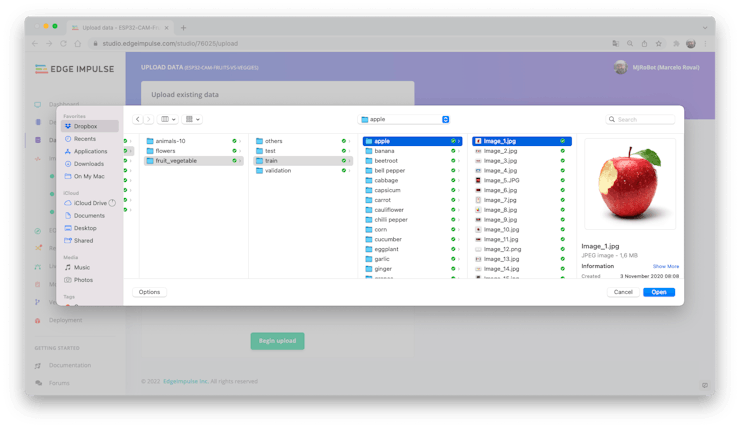Viewport: 740px width, 428px height.
Task: Select the capsicum folder
Action: pyautogui.click(x=412, y=190)
